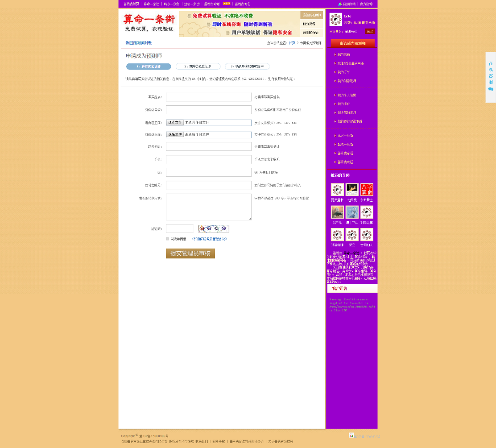Open 我的订单 in the sidebar
This screenshot has width=496, height=448.
click(x=343, y=72)
